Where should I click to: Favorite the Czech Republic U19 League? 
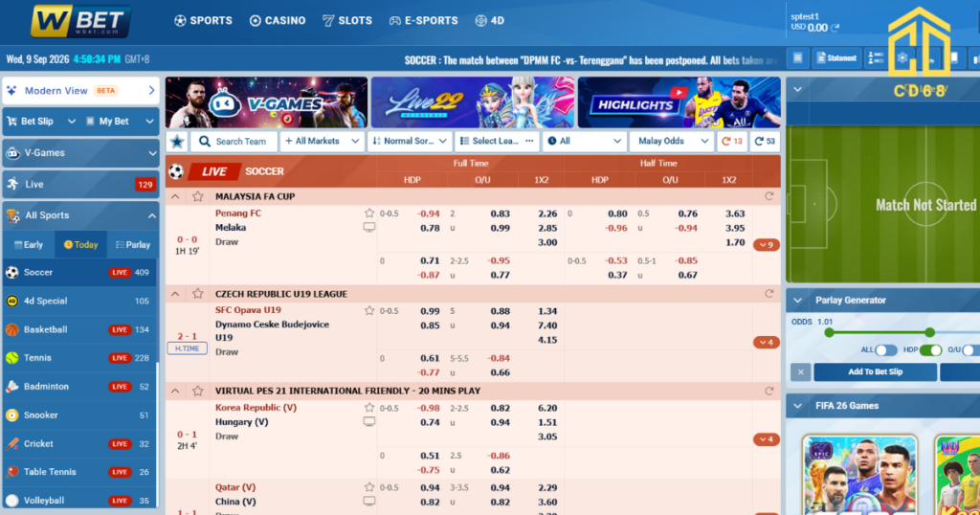(x=197, y=294)
